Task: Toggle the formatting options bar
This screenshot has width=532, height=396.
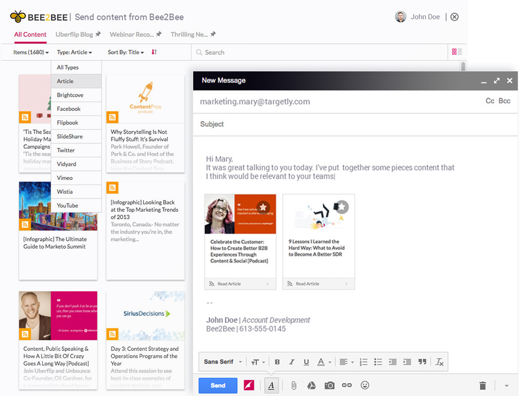Action: [x=271, y=385]
